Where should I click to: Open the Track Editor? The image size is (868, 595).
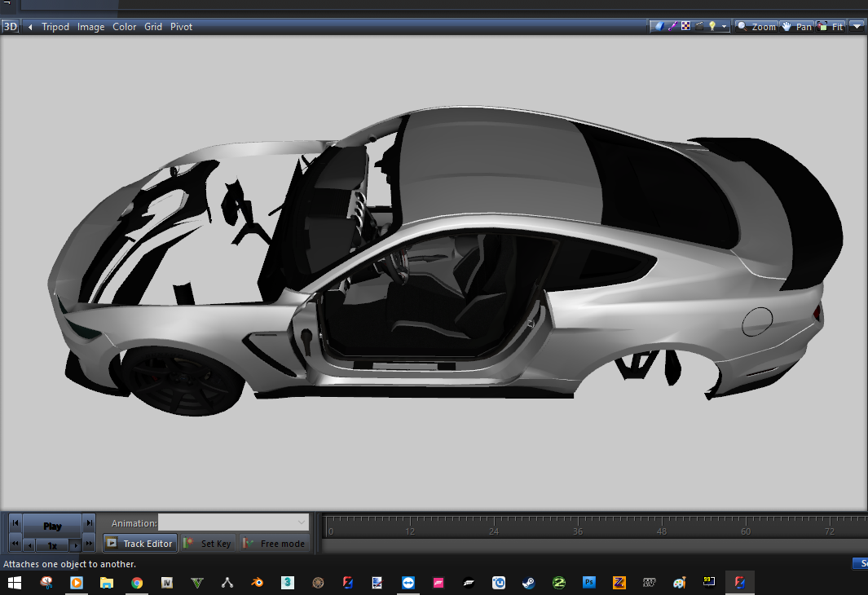(x=139, y=544)
